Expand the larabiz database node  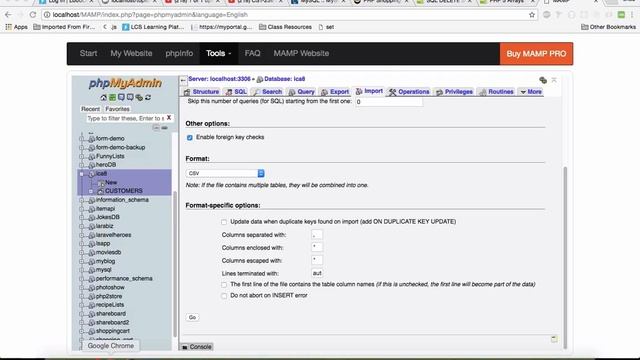click(x=82, y=226)
